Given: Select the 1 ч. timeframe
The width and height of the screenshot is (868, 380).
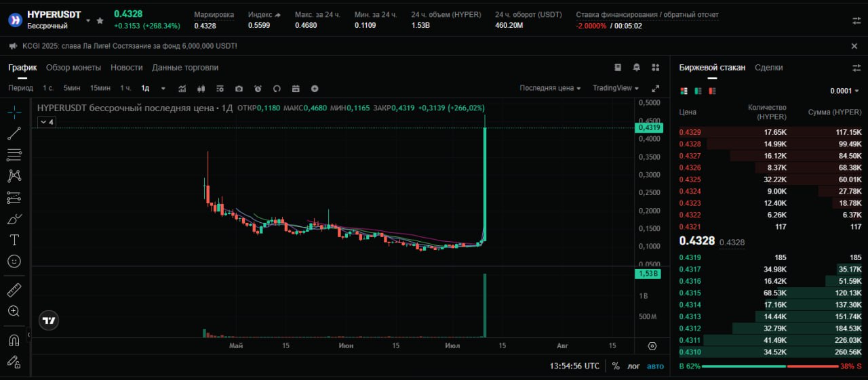Looking at the screenshot, I should [x=126, y=88].
